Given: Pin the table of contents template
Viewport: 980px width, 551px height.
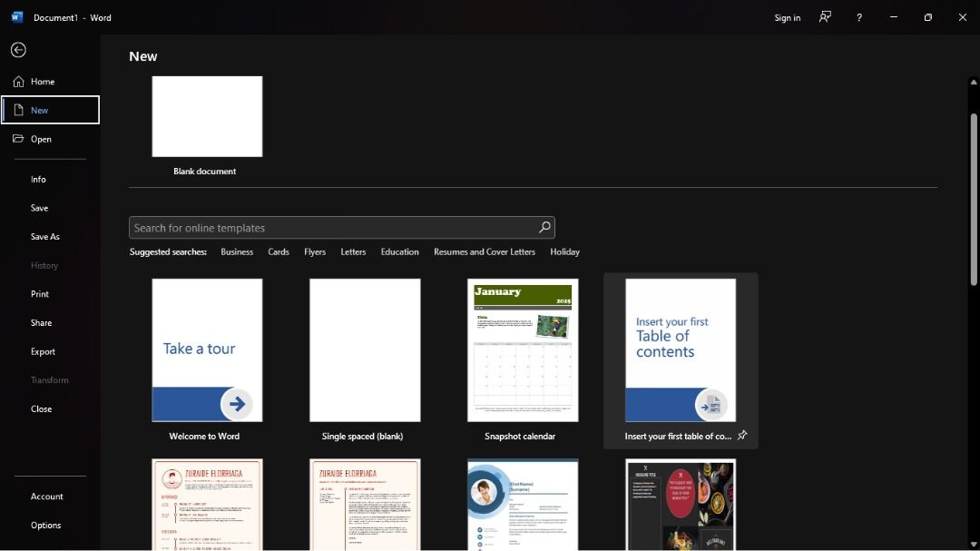Looking at the screenshot, I should click(x=742, y=436).
